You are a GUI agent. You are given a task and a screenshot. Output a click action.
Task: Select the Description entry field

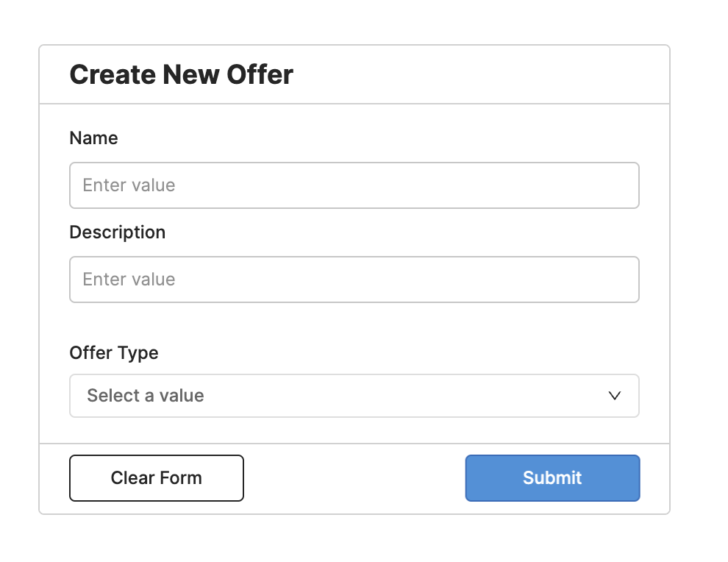pyautogui.click(x=353, y=279)
